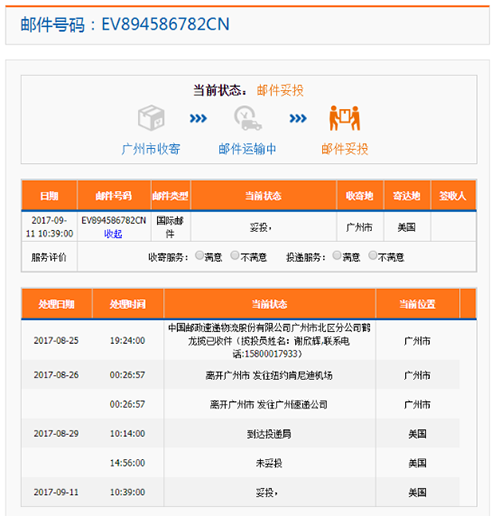This screenshot has width=500, height=516.
Task: Click the 广州市收寄 stage label
Action: pos(151,149)
